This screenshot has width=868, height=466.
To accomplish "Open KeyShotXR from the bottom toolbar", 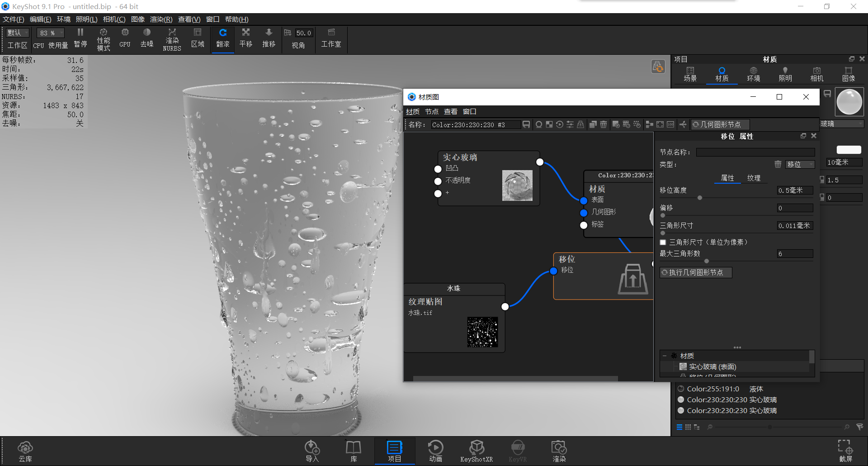I will coord(476,451).
